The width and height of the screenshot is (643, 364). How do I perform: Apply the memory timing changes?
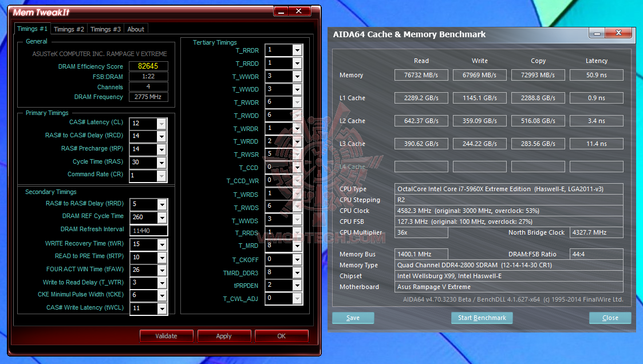(x=224, y=336)
